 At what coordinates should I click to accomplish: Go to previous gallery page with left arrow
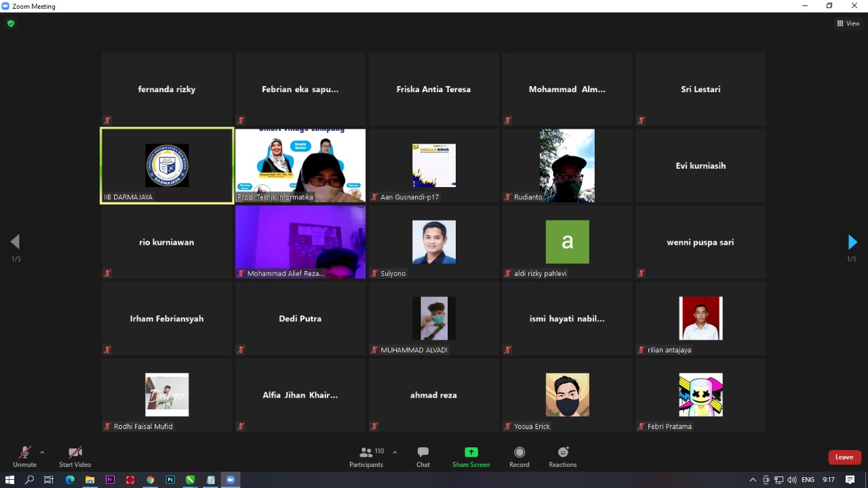coord(15,242)
